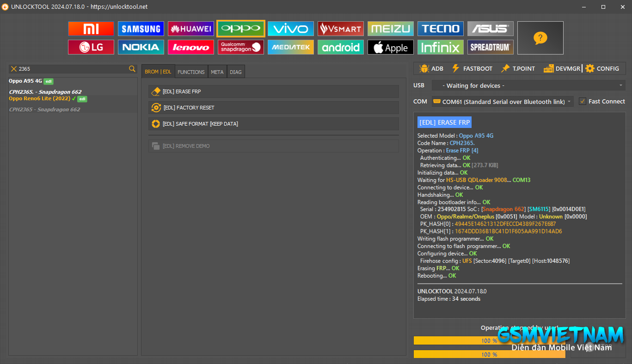Select the Android logo tile
This screenshot has width=632, height=364.
tap(341, 47)
